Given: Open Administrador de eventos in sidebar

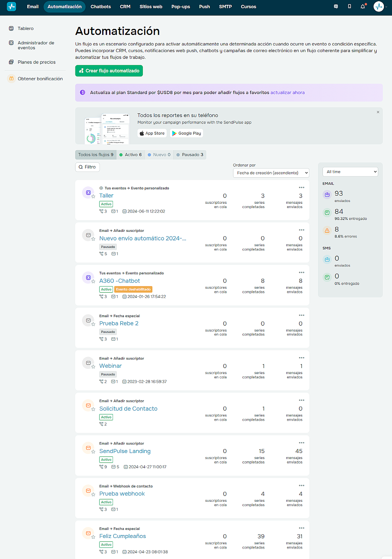Looking at the screenshot, I should tap(35, 45).
